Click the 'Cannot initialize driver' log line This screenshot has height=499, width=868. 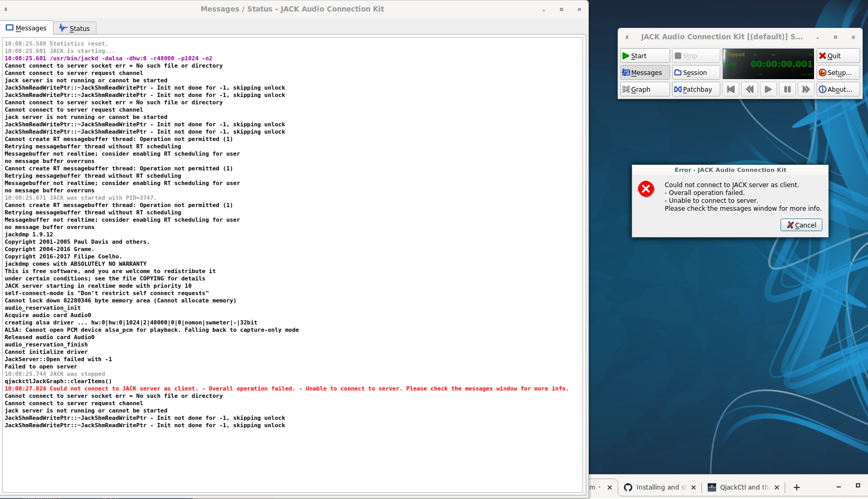pyautogui.click(x=46, y=352)
